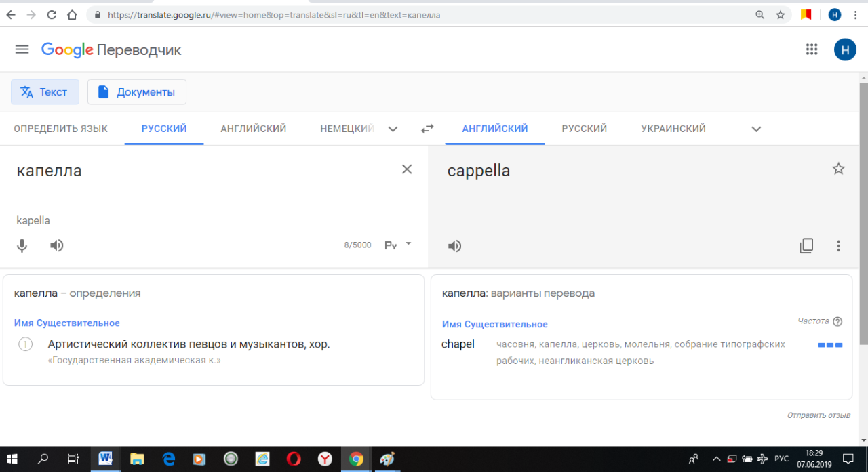The height and width of the screenshot is (473, 868).
Task: Click the translated word cappella
Action: pos(479,171)
